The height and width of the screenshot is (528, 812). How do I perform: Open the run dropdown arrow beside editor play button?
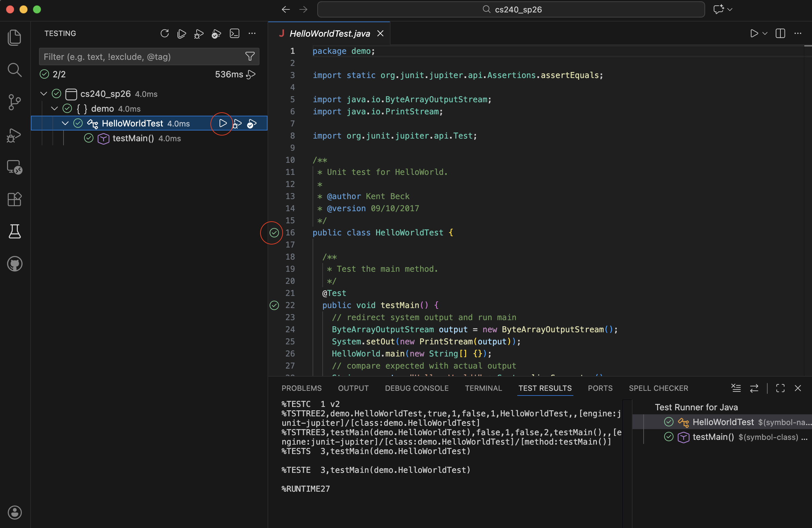pos(765,33)
